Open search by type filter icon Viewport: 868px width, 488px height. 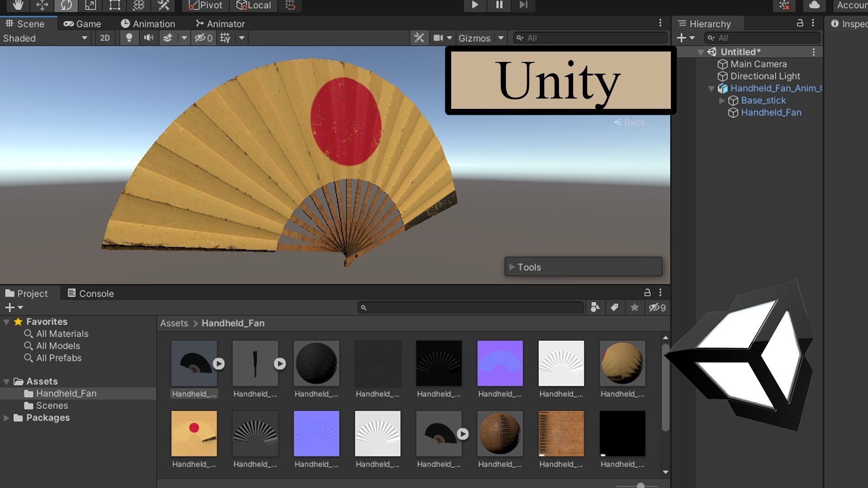tap(595, 308)
